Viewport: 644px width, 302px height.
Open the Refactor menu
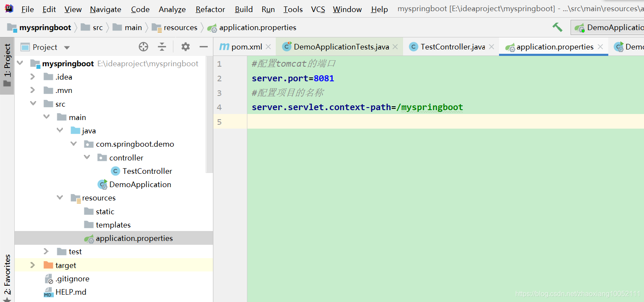pos(210,9)
